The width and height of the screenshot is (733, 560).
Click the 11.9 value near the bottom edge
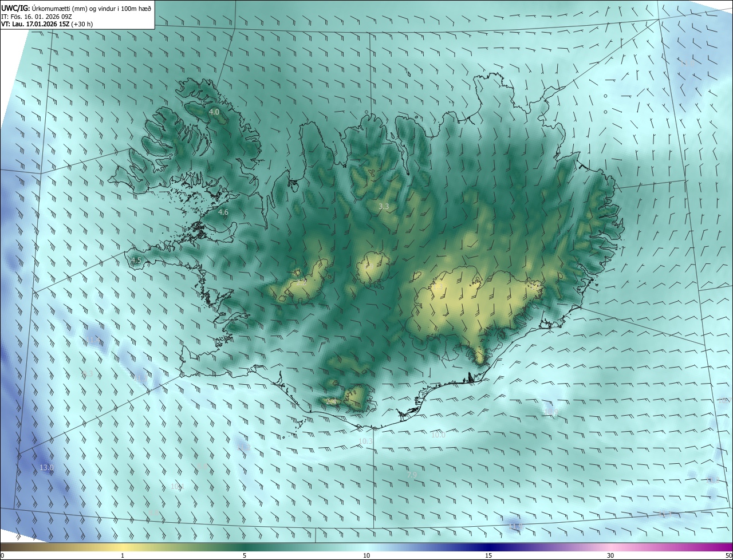tap(515, 526)
